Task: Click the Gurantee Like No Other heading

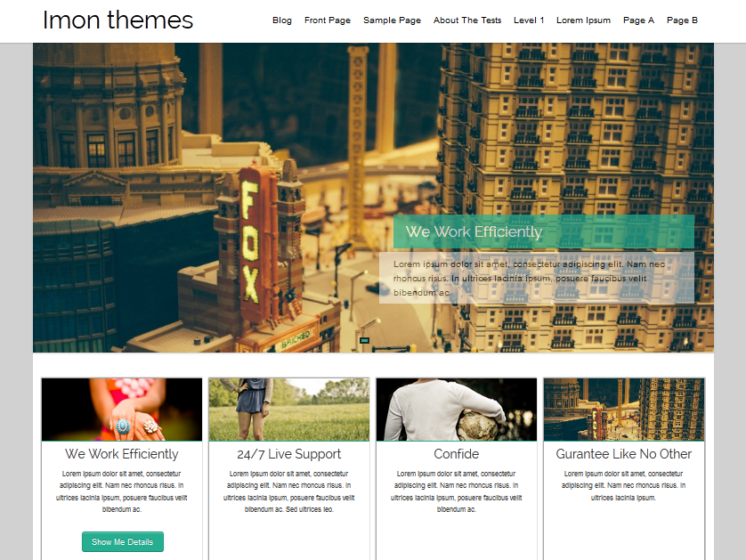Action: click(623, 454)
